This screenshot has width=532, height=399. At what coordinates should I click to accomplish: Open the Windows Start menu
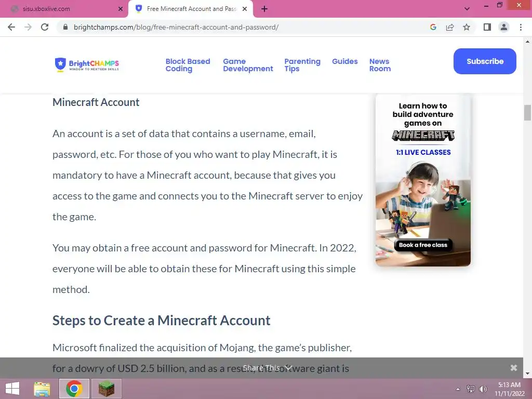pyautogui.click(x=12, y=389)
